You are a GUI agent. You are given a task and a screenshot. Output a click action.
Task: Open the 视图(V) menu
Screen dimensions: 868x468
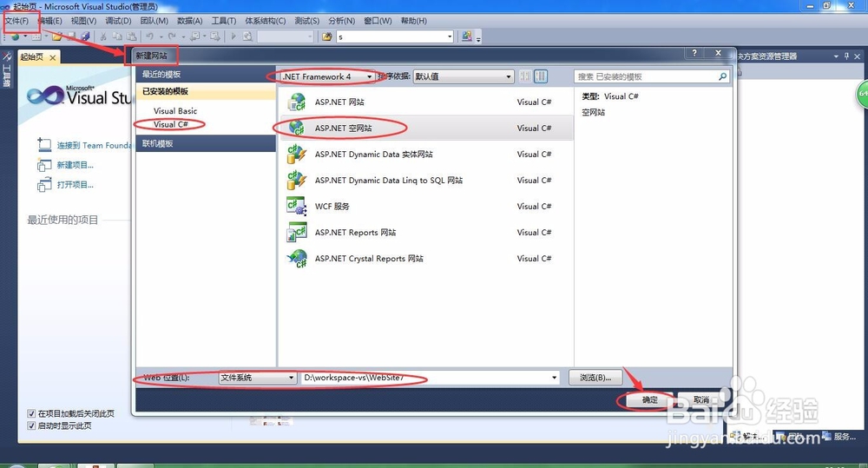point(83,21)
